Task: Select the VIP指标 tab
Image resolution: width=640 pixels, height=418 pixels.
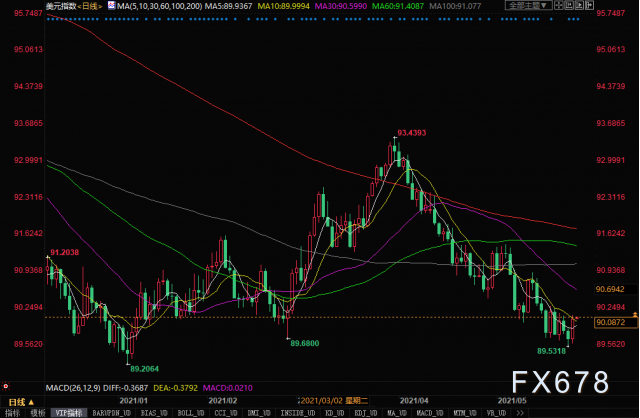Action: click(69, 413)
